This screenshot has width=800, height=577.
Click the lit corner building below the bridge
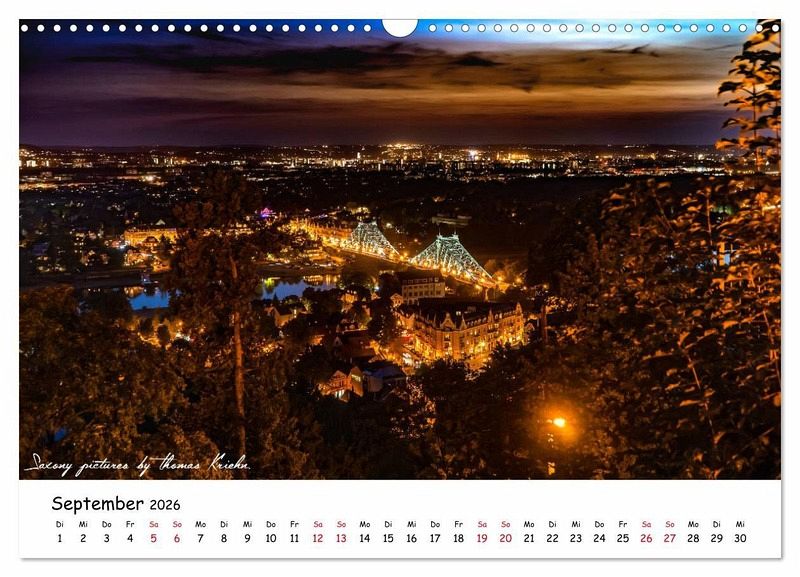point(461,329)
